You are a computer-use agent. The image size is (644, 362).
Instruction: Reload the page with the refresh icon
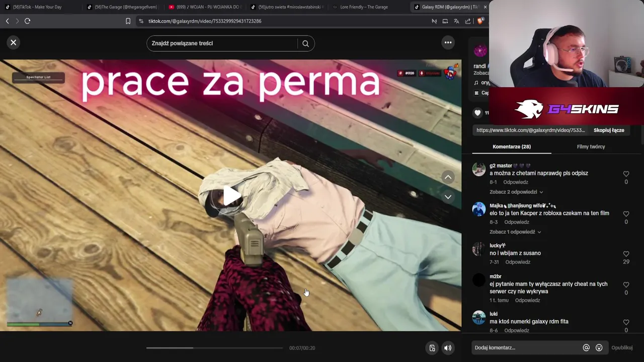click(28, 21)
